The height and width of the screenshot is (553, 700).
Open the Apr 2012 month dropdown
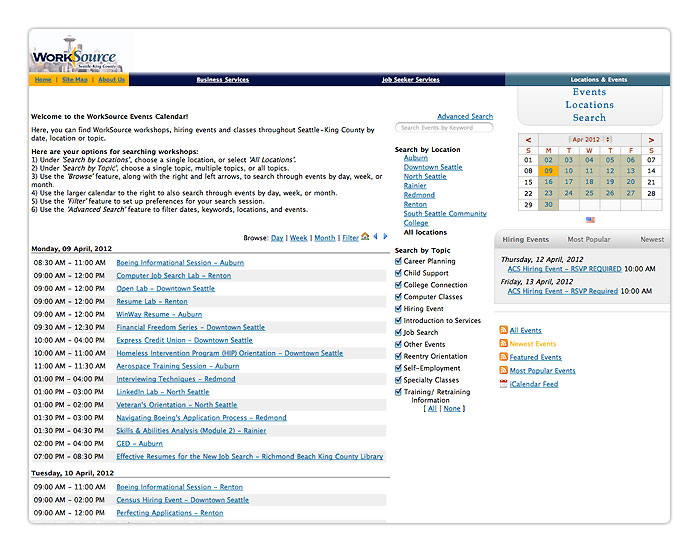(x=590, y=140)
